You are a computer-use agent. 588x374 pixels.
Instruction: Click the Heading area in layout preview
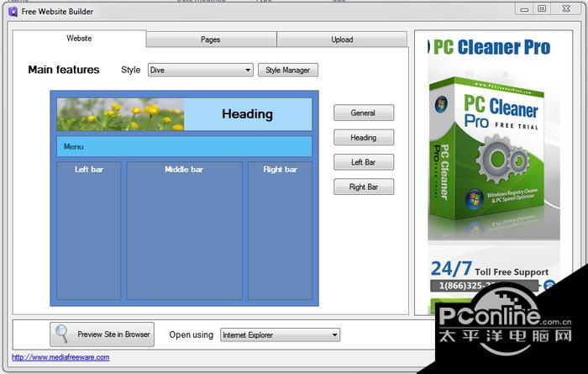[248, 114]
